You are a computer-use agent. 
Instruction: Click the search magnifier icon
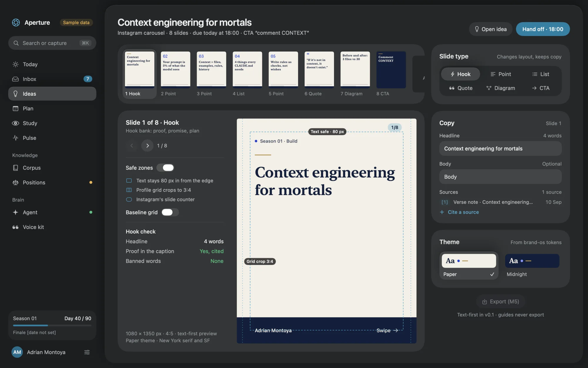tap(16, 43)
